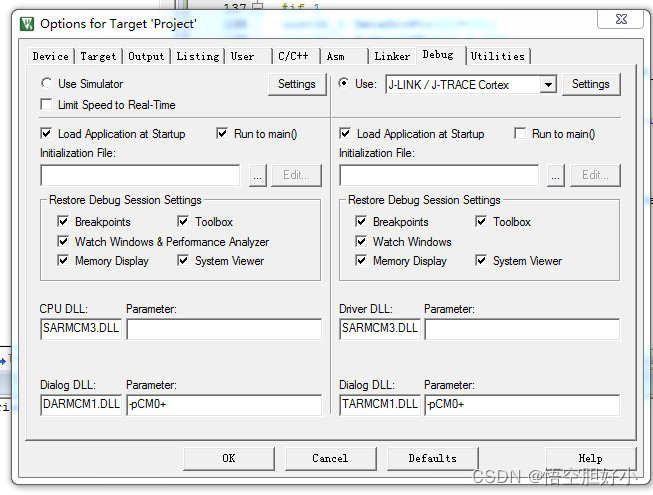
Task: Enable J-LINK Run to main() checkbox
Action: tap(520, 134)
